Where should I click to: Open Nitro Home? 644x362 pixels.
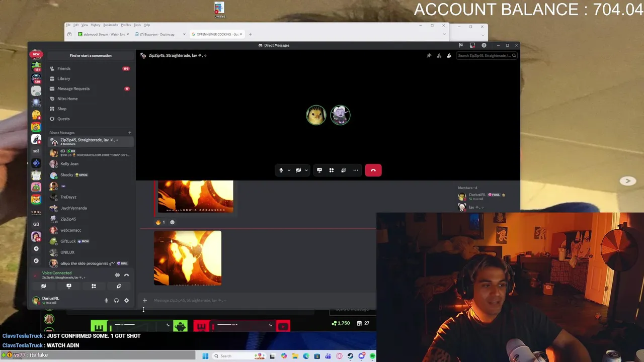pyautogui.click(x=90, y=99)
